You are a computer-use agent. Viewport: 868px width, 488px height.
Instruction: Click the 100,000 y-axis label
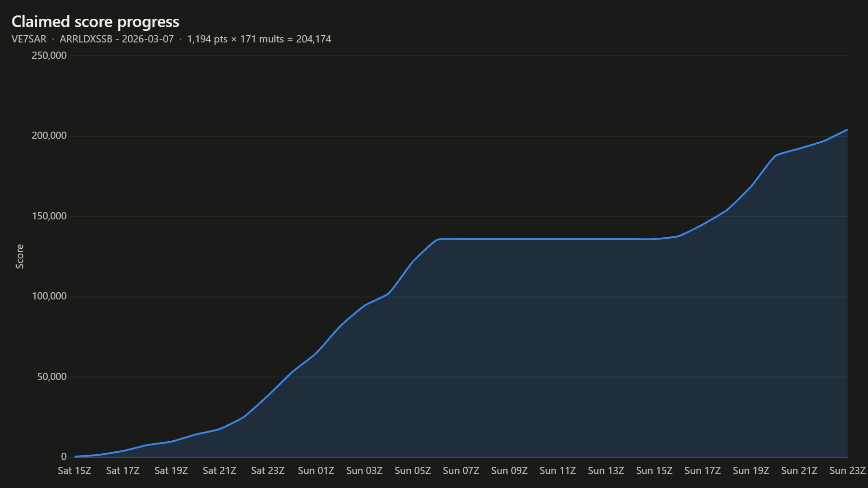click(x=49, y=296)
